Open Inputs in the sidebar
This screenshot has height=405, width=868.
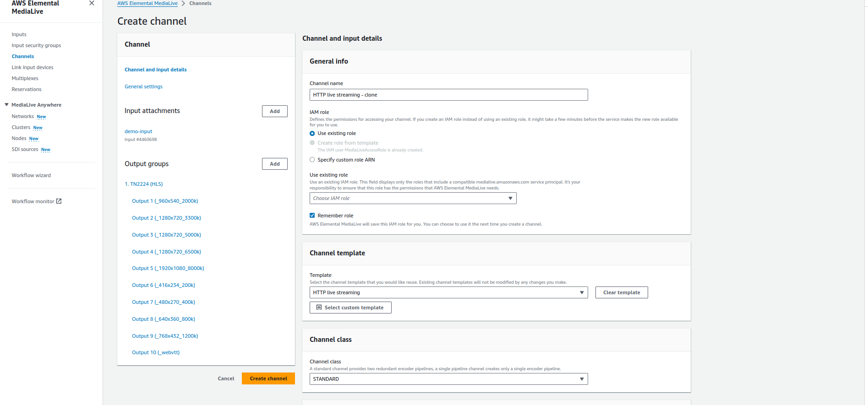(19, 34)
